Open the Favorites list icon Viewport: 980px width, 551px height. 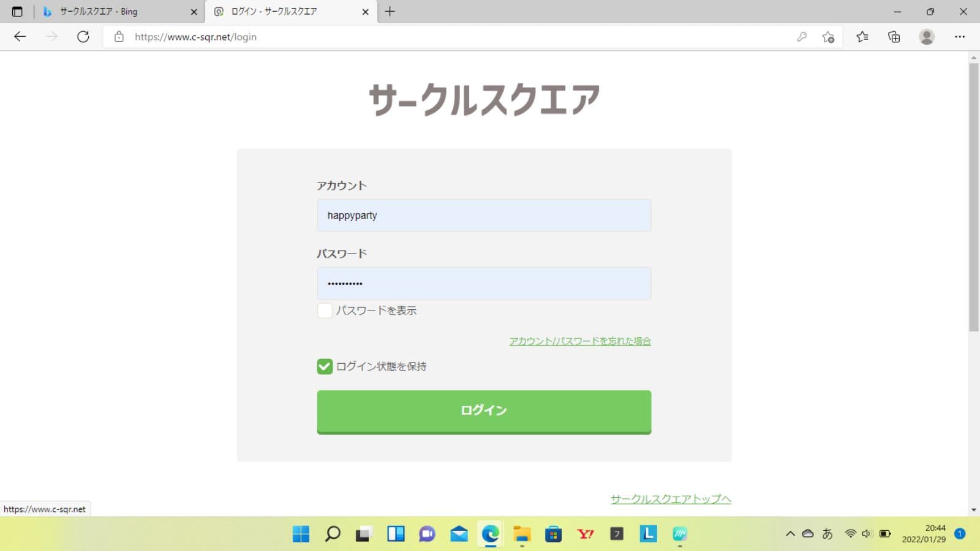862,37
